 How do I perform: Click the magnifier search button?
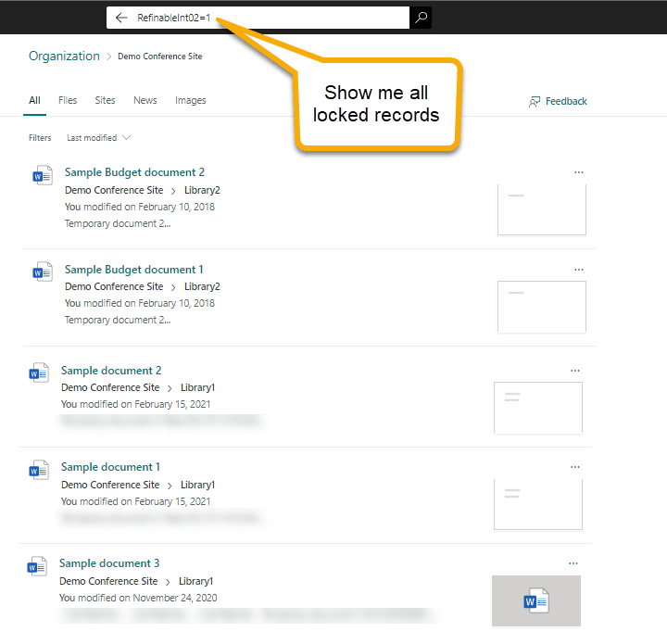click(x=421, y=18)
